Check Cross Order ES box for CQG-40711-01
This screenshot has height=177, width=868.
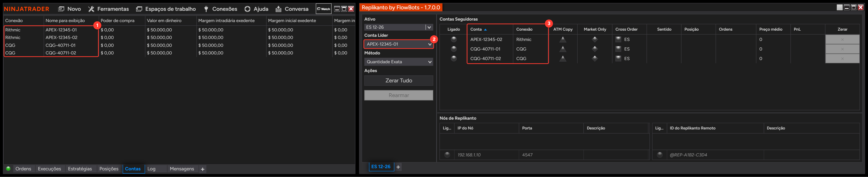point(618,49)
